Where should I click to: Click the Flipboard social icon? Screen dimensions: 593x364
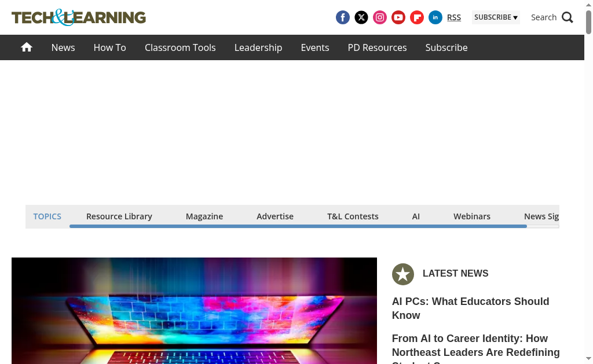417,17
